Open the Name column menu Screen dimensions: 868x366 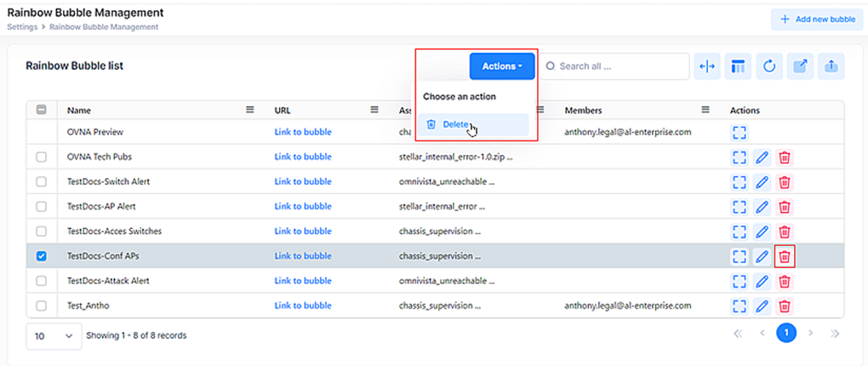click(250, 110)
